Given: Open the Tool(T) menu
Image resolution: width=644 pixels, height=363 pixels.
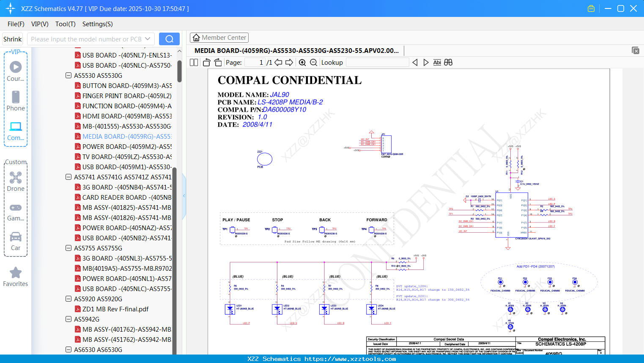Looking at the screenshot, I should 66,24.
